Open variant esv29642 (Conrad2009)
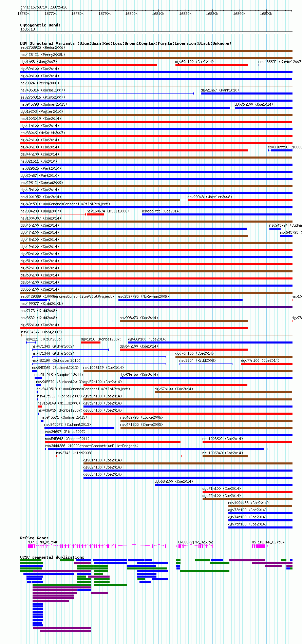The image size is (302, 644). 42,183
